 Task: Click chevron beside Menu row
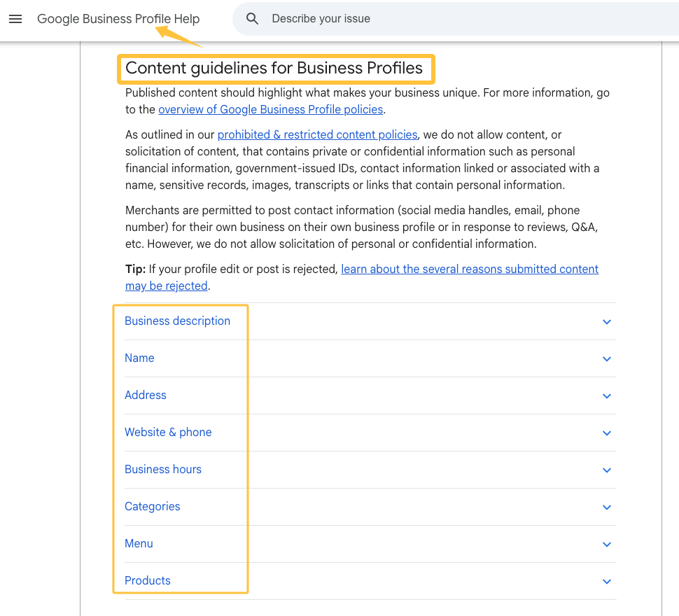(607, 545)
